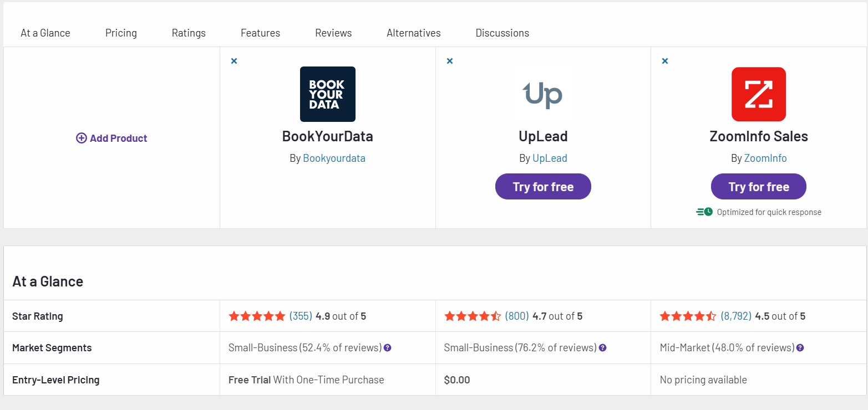
Task: Remove UpLead from the comparison
Action: coord(450,61)
